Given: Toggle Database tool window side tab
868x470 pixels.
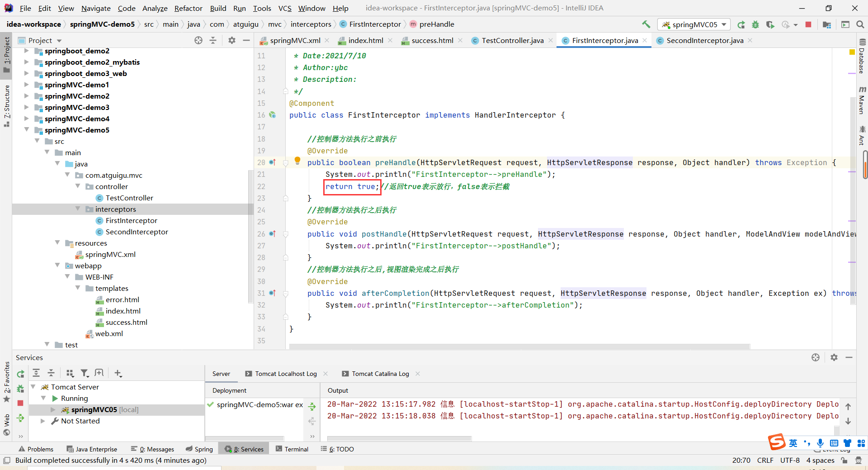Looking at the screenshot, I should coord(862,57).
